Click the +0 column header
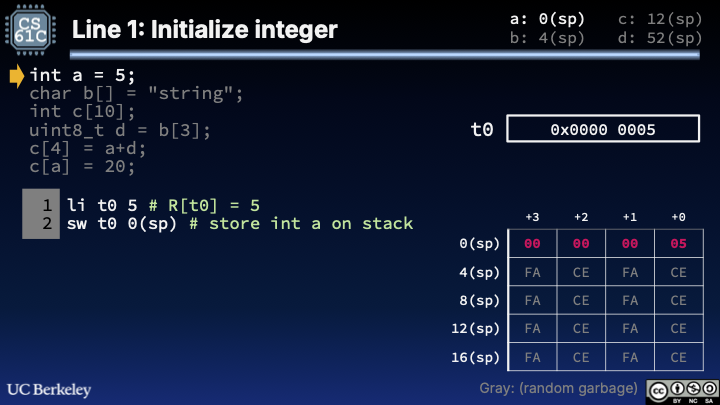720x405 pixels. coord(677,217)
